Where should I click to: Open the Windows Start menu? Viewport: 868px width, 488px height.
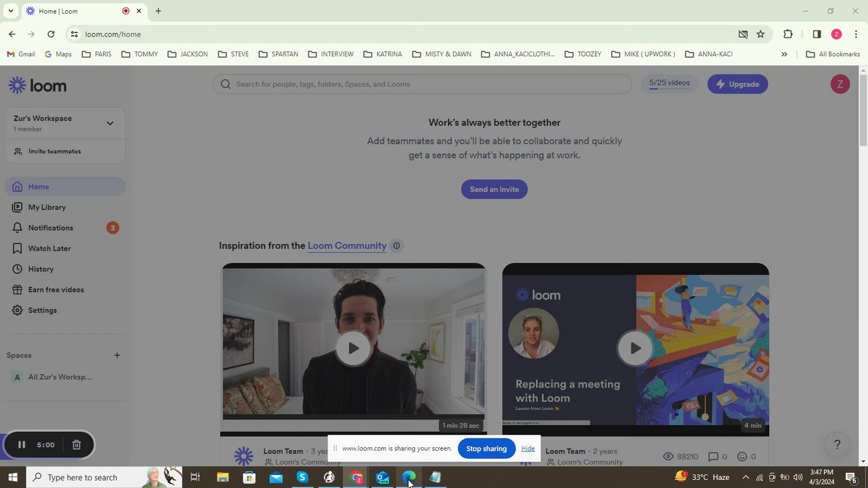12,477
